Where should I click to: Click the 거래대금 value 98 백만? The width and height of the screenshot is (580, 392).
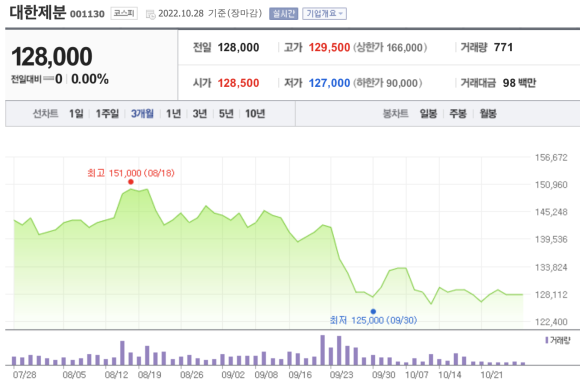tap(519, 83)
